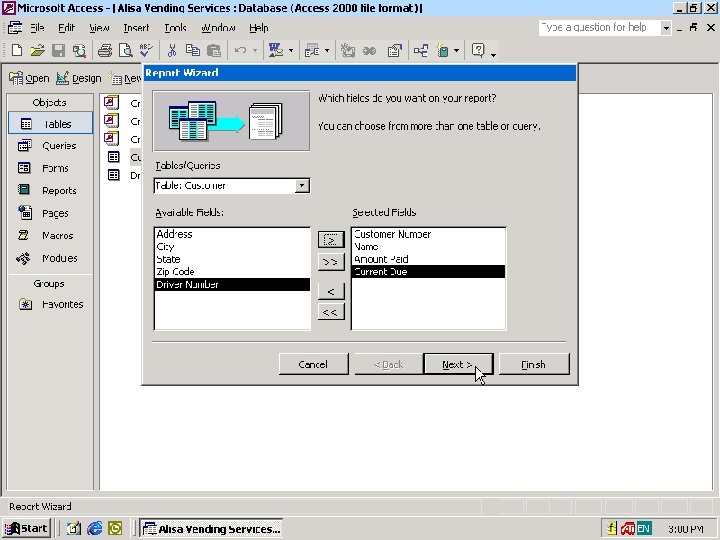The image size is (720, 540).
Task: Click the Code toolbar icon
Action: (x=348, y=50)
